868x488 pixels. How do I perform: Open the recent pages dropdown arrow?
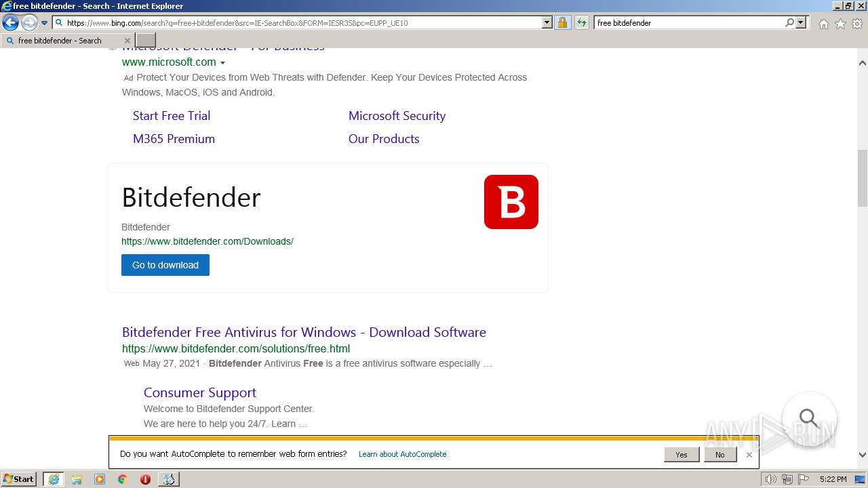tap(45, 23)
